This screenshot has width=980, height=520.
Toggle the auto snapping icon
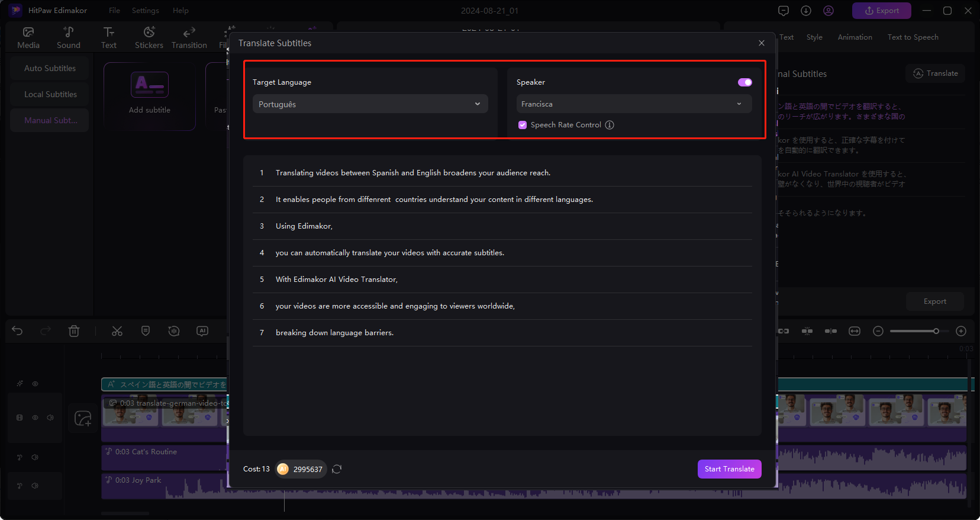point(807,331)
